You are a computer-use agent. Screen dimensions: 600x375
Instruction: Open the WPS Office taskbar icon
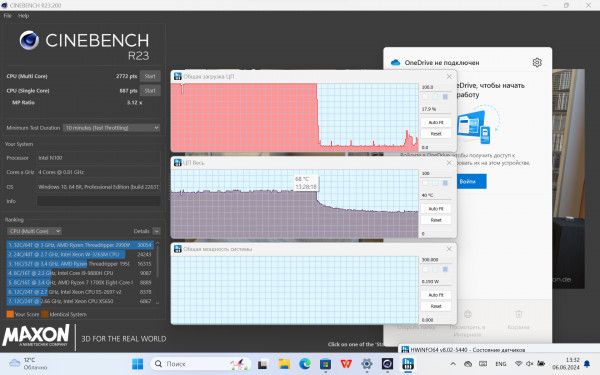346,364
